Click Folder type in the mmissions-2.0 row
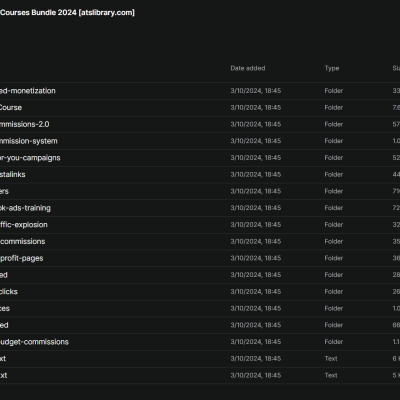The width and height of the screenshot is (400, 400). (334, 124)
